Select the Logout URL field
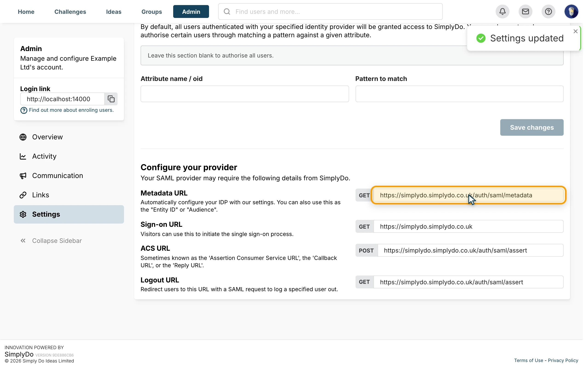 tap(468, 282)
